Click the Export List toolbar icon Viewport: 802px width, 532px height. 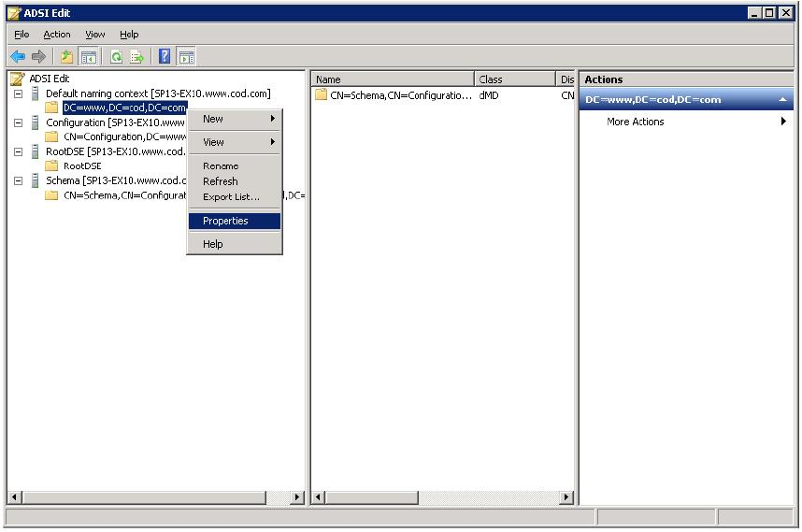coord(136,56)
